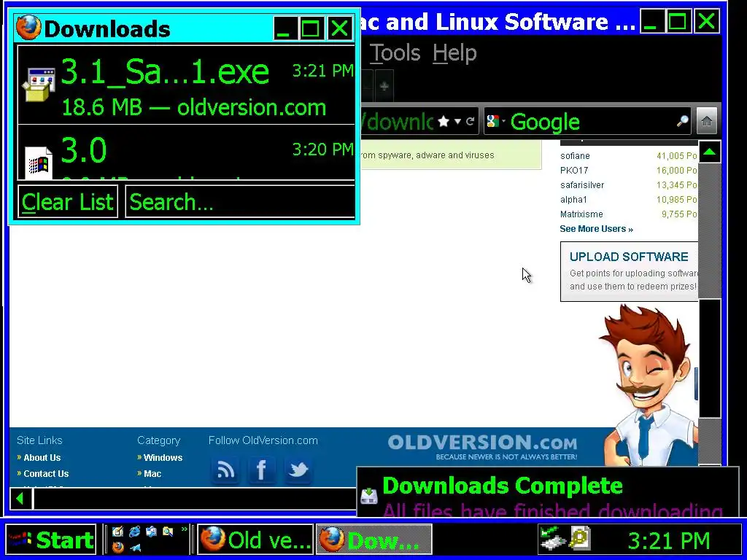The image size is (747, 560).
Task: Click the Facebook icon
Action: pos(262,470)
